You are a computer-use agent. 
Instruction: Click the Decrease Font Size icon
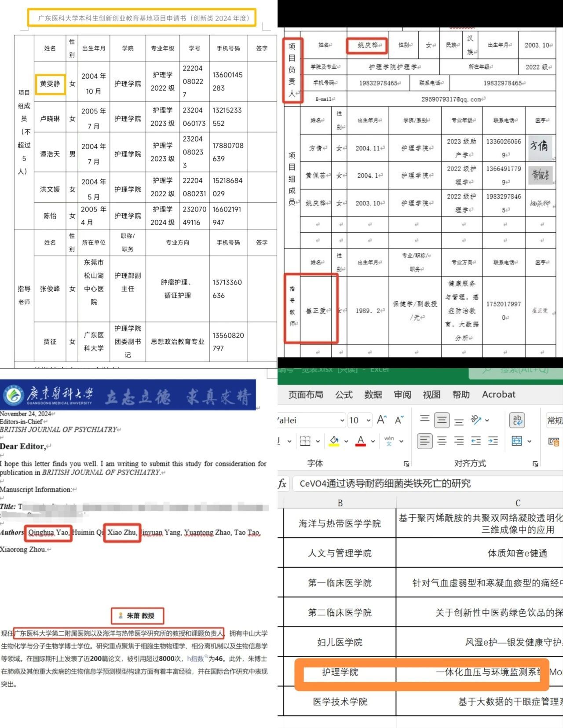399,420
